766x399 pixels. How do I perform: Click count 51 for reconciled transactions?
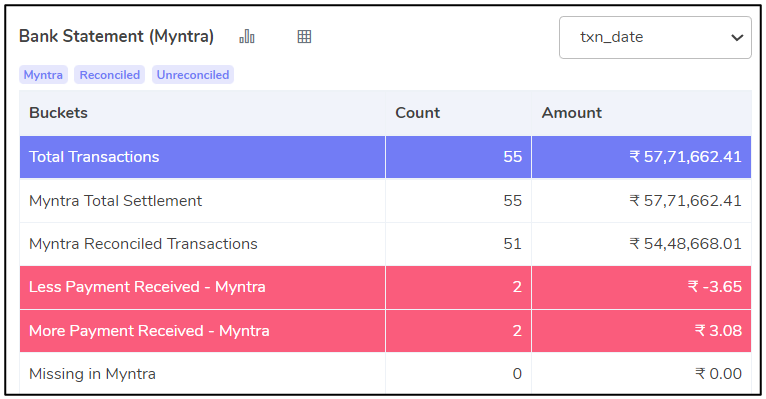pos(512,244)
